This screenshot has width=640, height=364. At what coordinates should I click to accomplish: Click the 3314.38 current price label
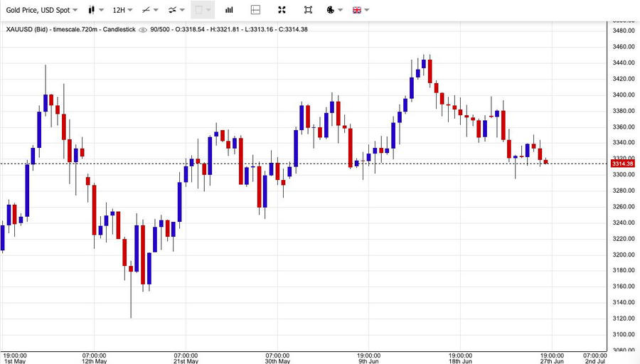[x=622, y=164]
